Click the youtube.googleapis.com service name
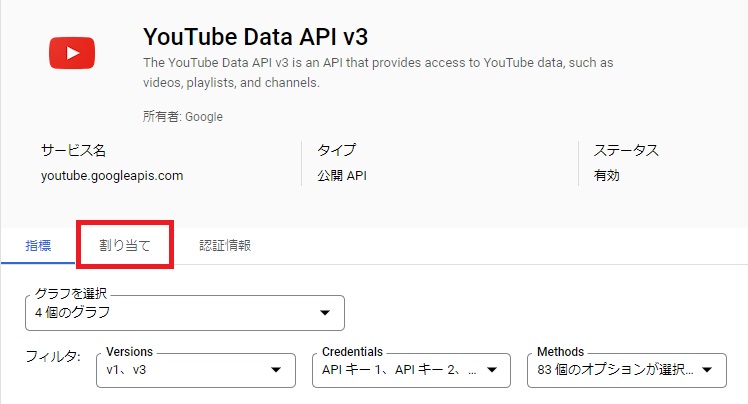 [x=112, y=176]
